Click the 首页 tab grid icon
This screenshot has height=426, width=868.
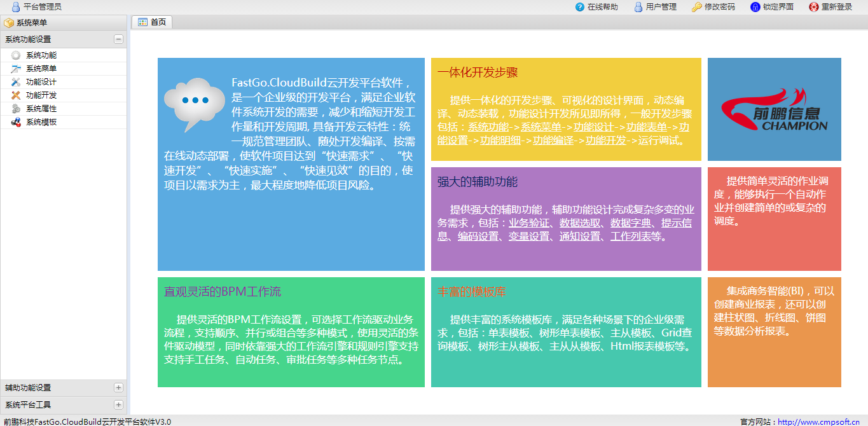coord(142,22)
